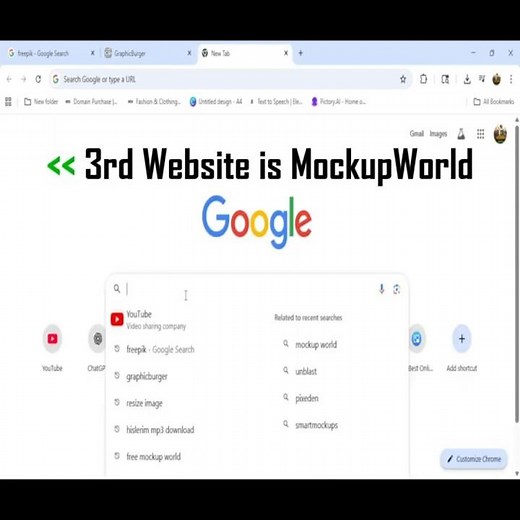Close the New Tab tab
The image size is (520, 520).
tap(286, 53)
